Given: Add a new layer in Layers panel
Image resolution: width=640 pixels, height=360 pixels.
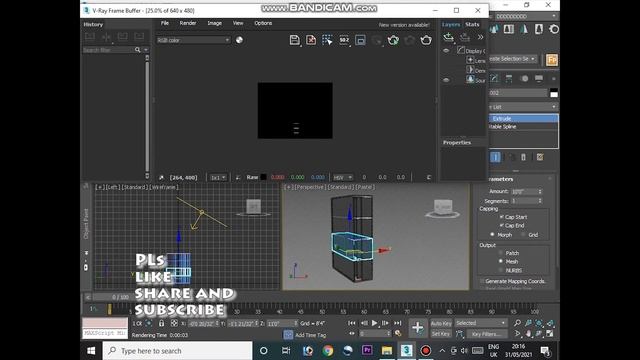Looking at the screenshot, I should [x=449, y=38].
